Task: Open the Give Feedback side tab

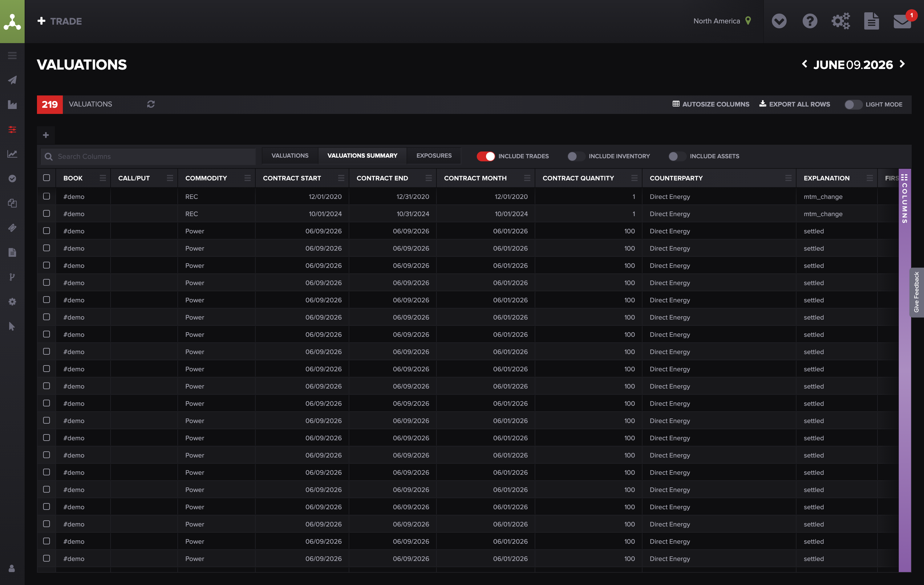Action: 916,292
